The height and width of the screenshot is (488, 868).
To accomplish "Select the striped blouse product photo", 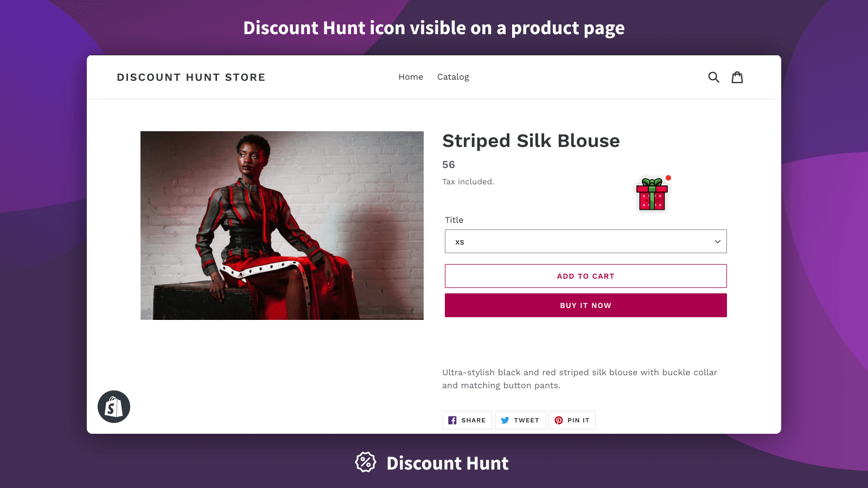I will point(282,225).
